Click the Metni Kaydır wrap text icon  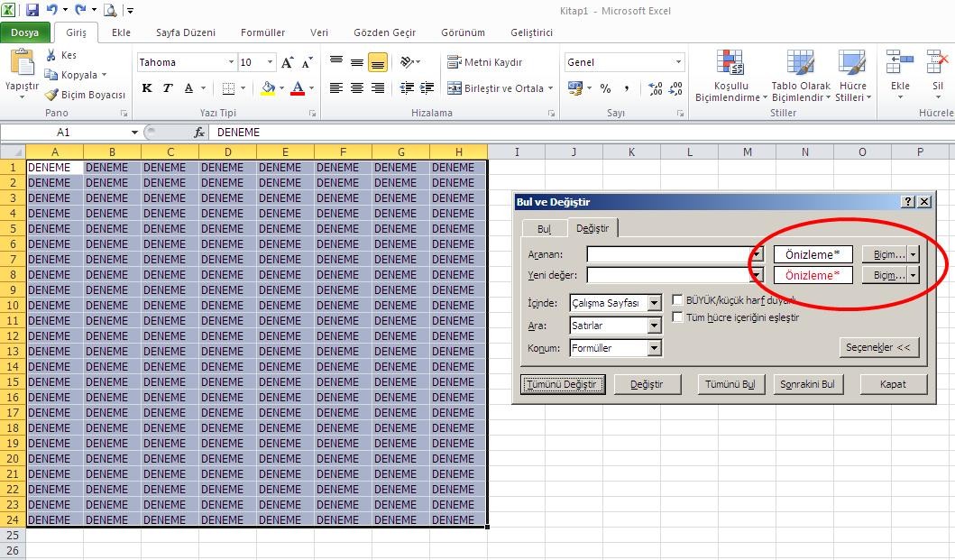pyautogui.click(x=454, y=62)
